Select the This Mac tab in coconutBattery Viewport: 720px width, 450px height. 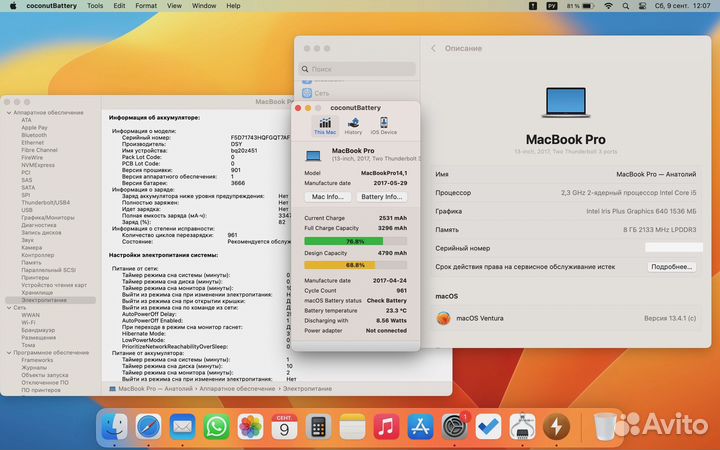(x=325, y=126)
